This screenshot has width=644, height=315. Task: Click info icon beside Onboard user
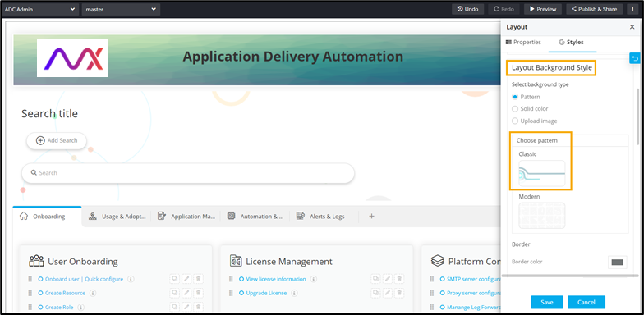(x=131, y=279)
